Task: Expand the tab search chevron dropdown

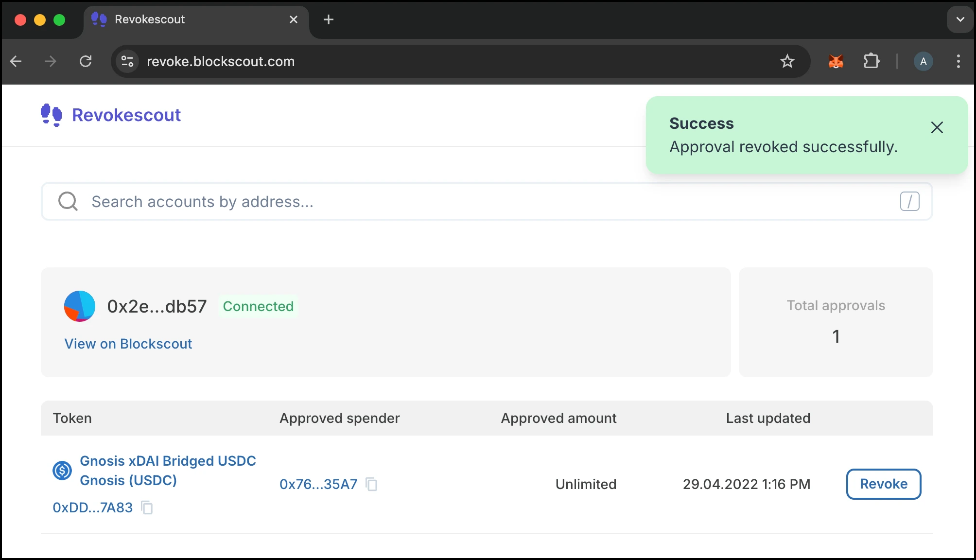Action: point(960,19)
